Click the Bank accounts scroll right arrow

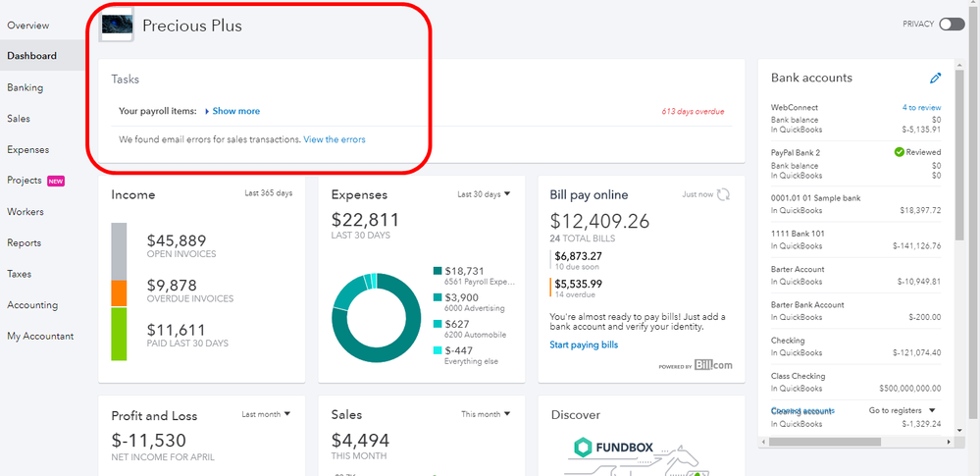[950, 442]
